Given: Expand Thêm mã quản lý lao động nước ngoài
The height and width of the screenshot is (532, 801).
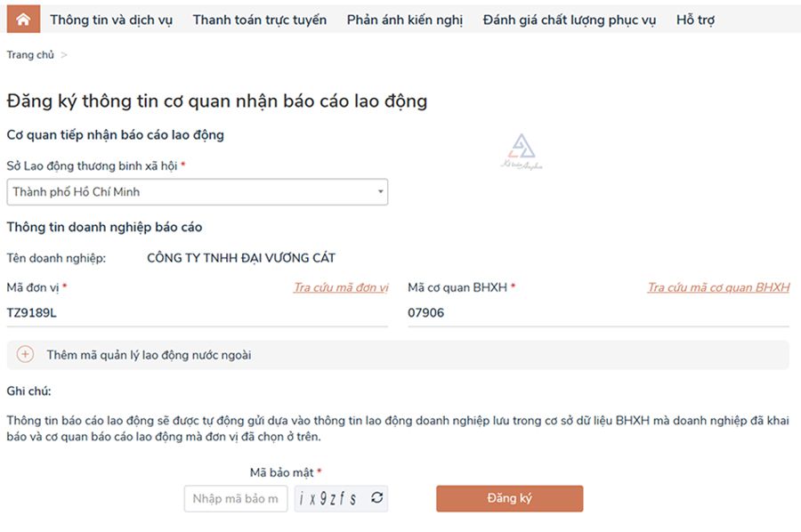Looking at the screenshot, I should click(x=149, y=355).
